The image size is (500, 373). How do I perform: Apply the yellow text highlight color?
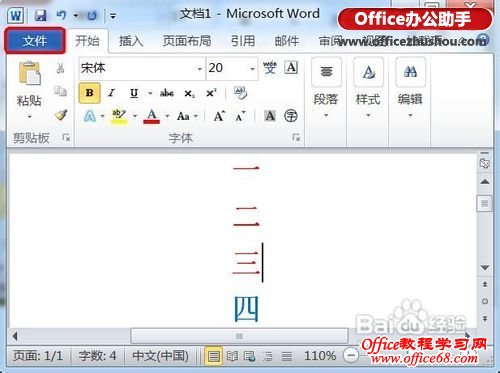(119, 116)
